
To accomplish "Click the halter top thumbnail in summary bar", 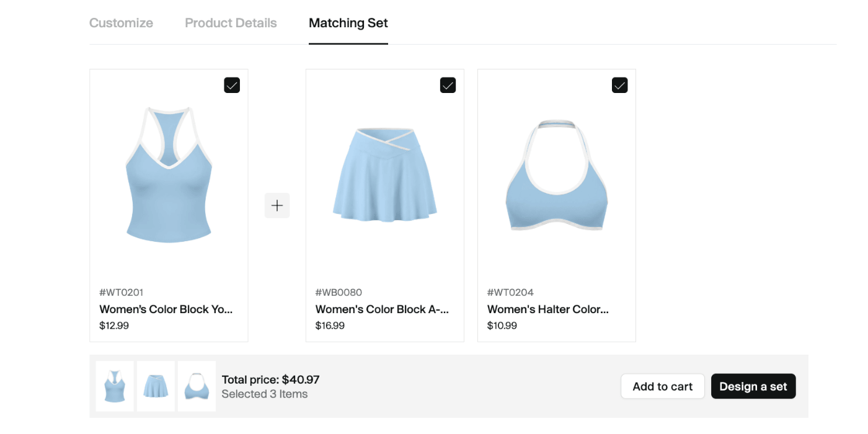I will coord(197,386).
